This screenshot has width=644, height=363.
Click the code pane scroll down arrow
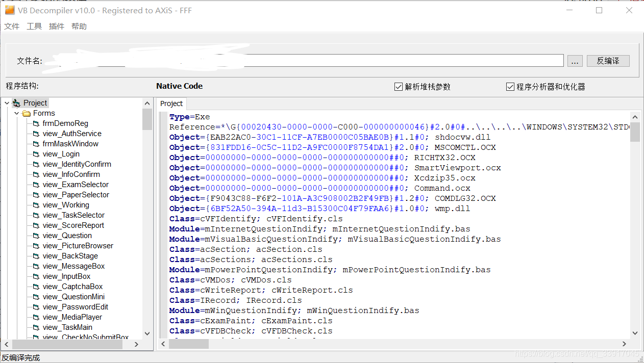[635, 333]
